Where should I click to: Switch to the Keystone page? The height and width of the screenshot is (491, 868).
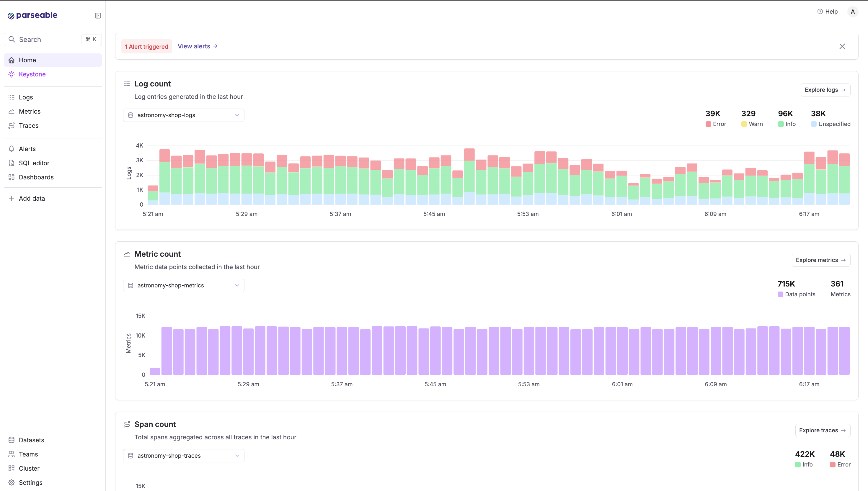point(32,74)
